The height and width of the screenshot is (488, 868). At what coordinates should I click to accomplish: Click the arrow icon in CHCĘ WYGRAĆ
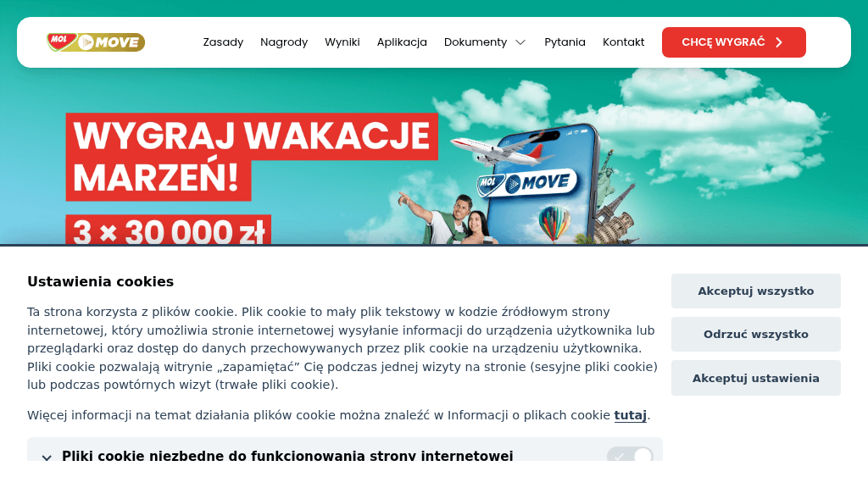[779, 42]
